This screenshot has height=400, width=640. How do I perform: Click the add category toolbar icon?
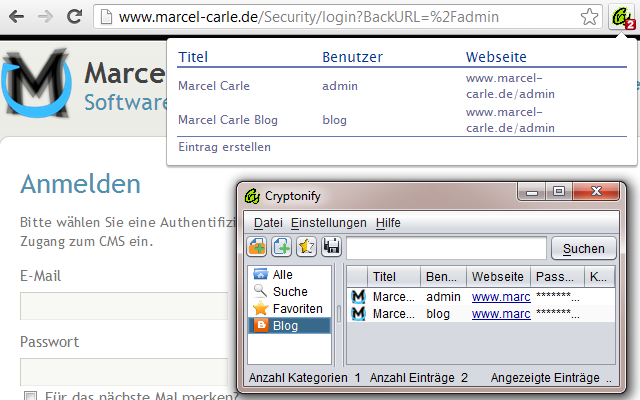[x=257, y=247]
